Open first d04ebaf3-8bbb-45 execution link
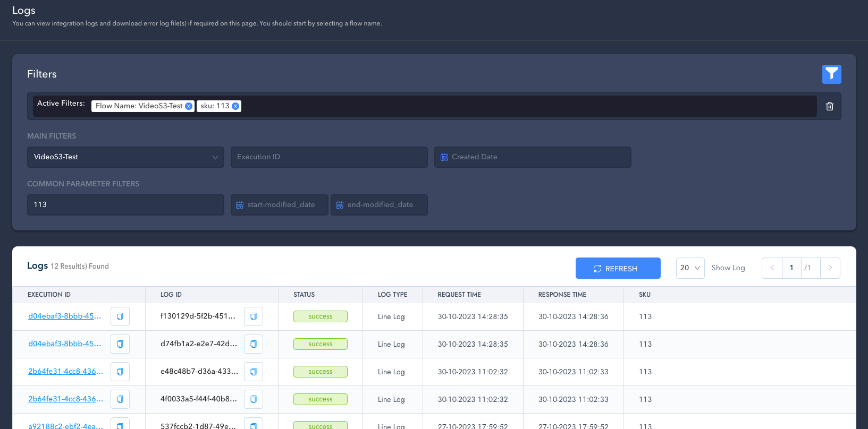Viewport: 868px width, 429px height. pos(64,316)
